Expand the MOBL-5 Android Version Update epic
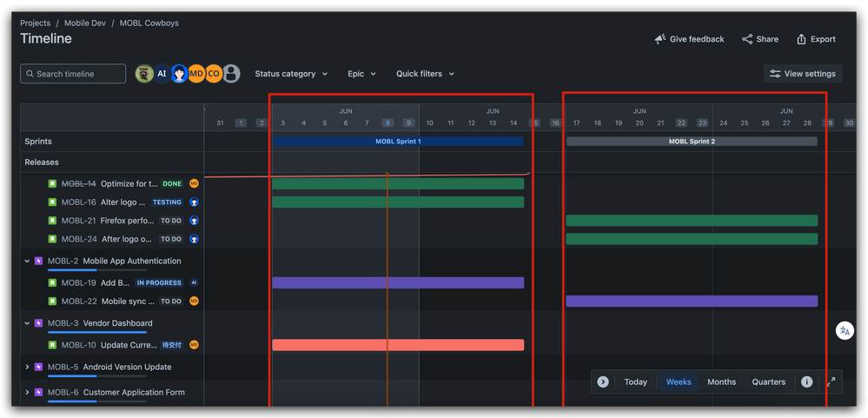Image resolution: width=868 pixels, height=418 pixels. [x=27, y=367]
